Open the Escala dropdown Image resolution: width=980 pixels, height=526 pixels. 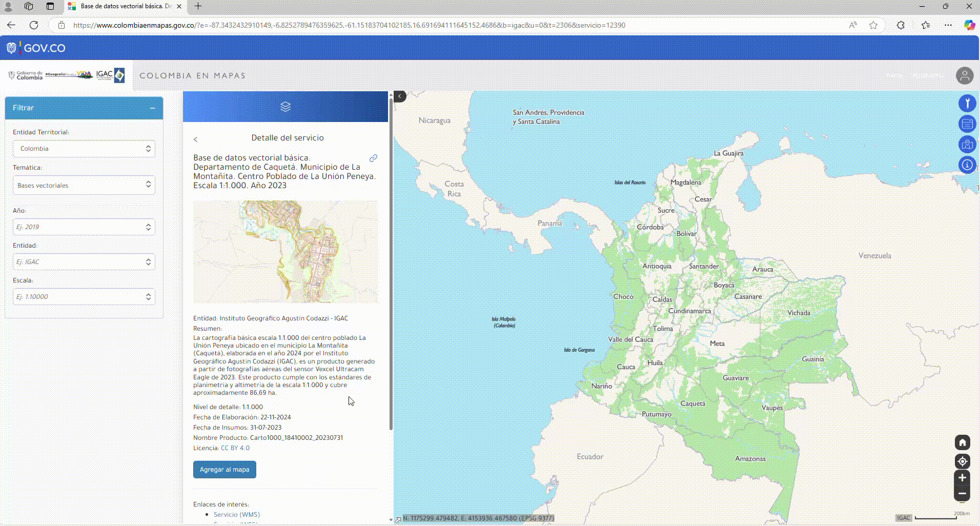click(84, 297)
